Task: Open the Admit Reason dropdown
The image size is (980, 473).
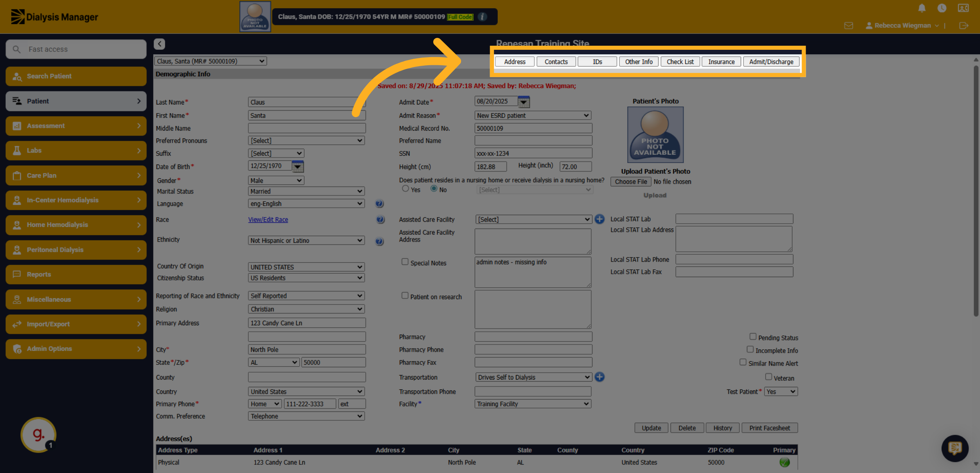Action: click(533, 115)
